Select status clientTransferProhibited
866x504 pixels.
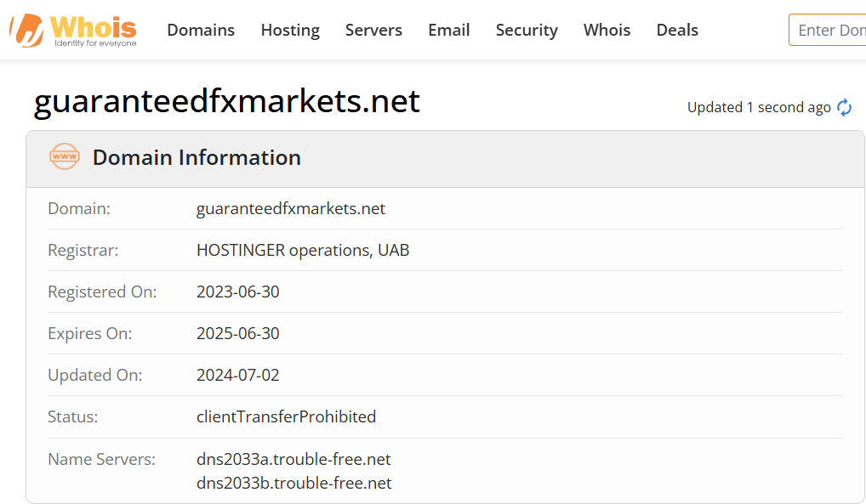(286, 416)
